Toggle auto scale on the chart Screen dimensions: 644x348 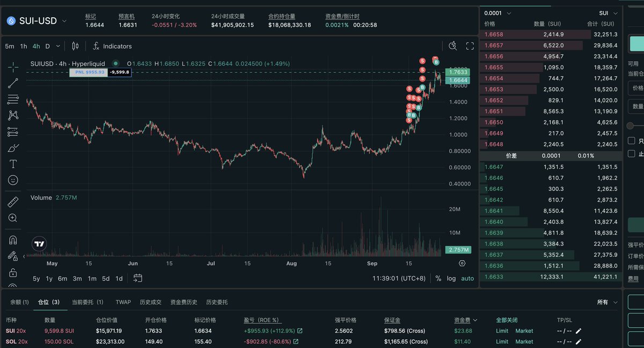467,278
